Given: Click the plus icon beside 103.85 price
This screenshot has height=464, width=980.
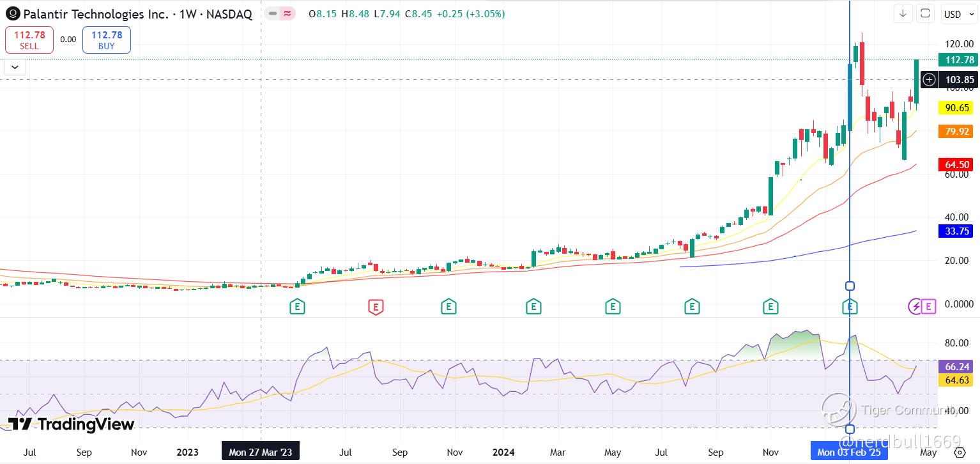Looking at the screenshot, I should [930, 80].
